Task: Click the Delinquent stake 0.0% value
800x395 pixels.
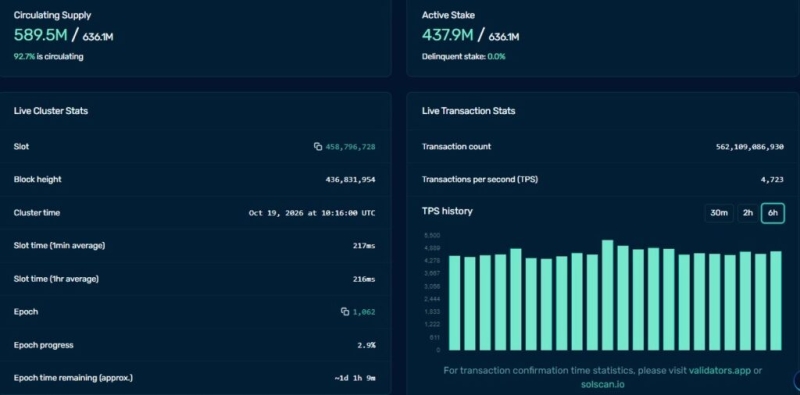Action: 496,57
